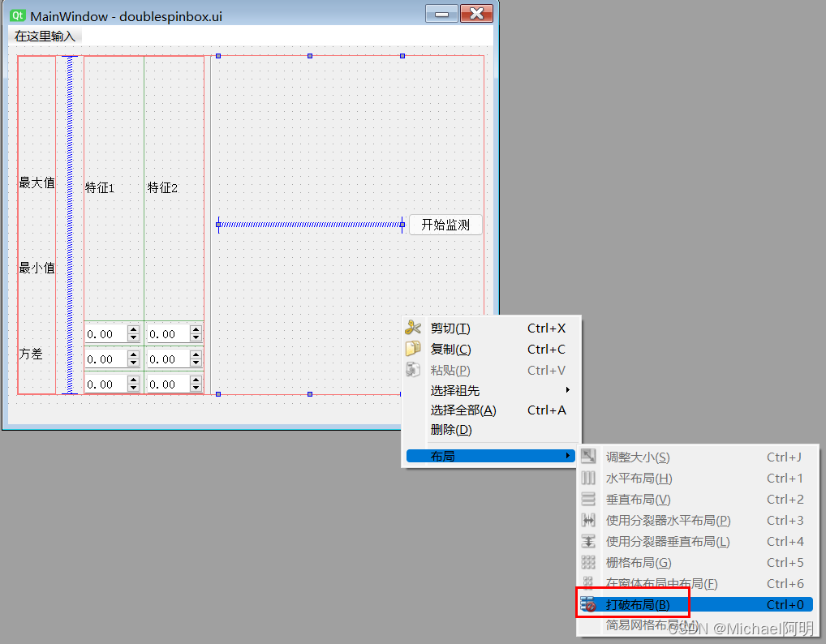Increase the middle 特征2 spinbox value
This screenshot has height=644, width=826.
tap(196, 355)
